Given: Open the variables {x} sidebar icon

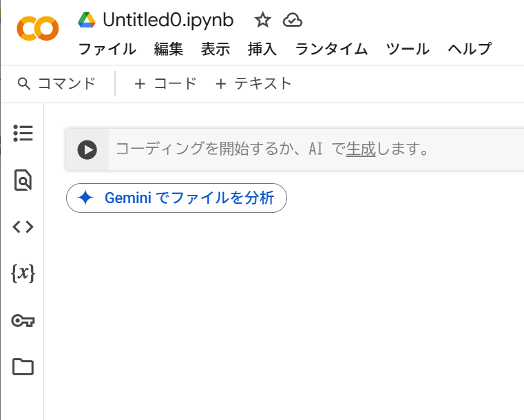Looking at the screenshot, I should (23, 273).
